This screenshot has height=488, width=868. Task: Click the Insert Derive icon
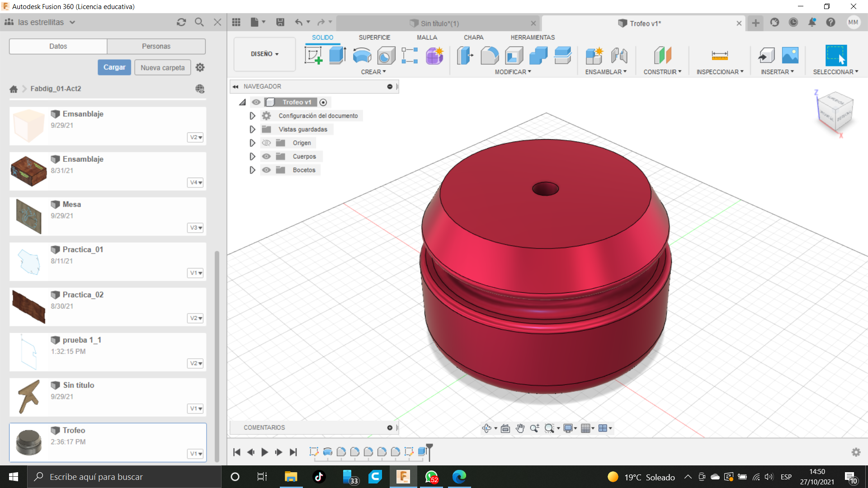click(x=766, y=56)
